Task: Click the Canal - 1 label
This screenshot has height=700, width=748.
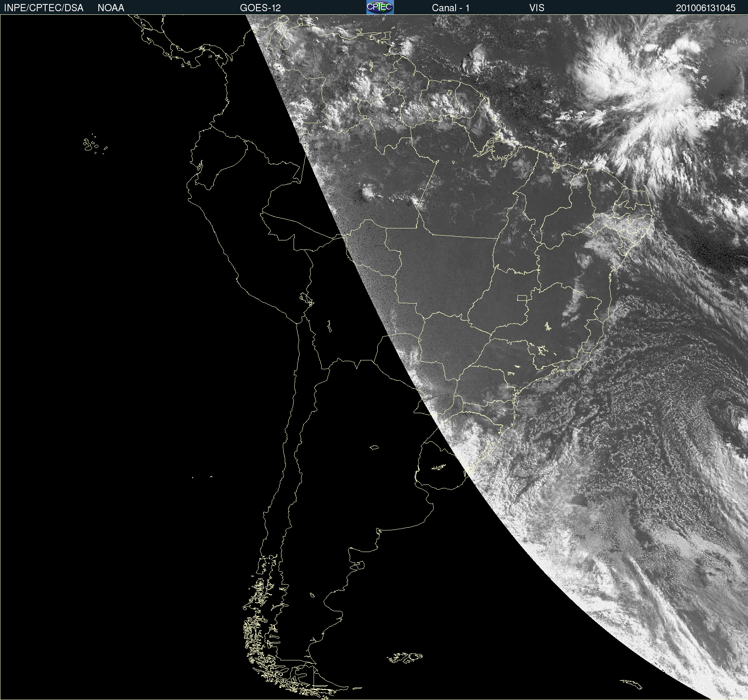Action: click(451, 8)
